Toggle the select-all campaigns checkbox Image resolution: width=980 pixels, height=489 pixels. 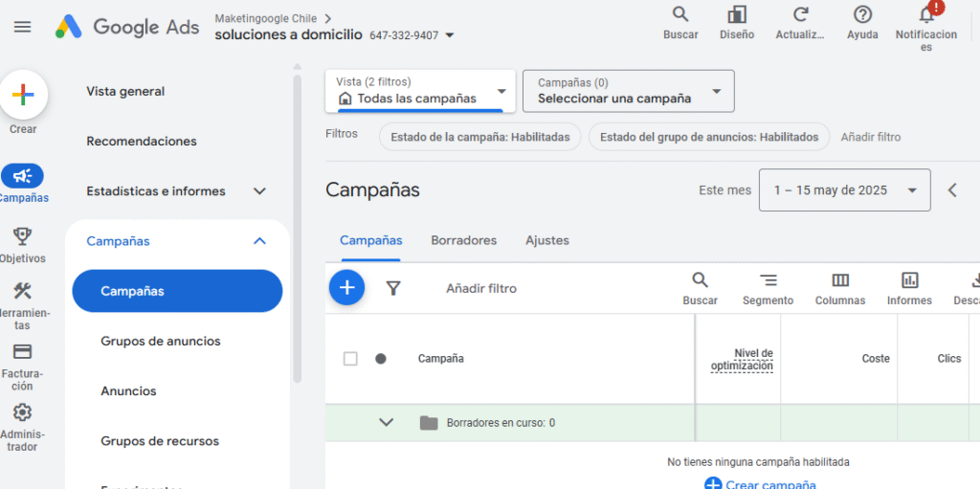pyautogui.click(x=350, y=359)
